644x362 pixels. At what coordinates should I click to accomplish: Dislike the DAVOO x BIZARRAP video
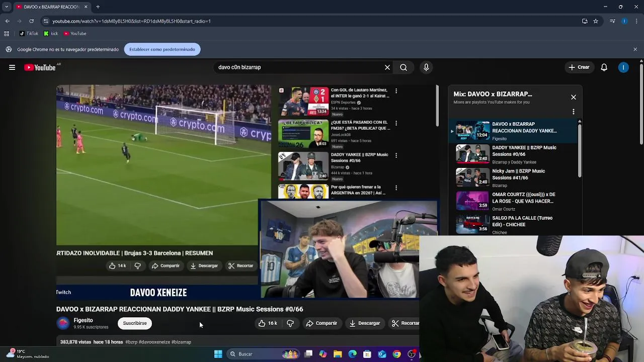[x=290, y=323]
